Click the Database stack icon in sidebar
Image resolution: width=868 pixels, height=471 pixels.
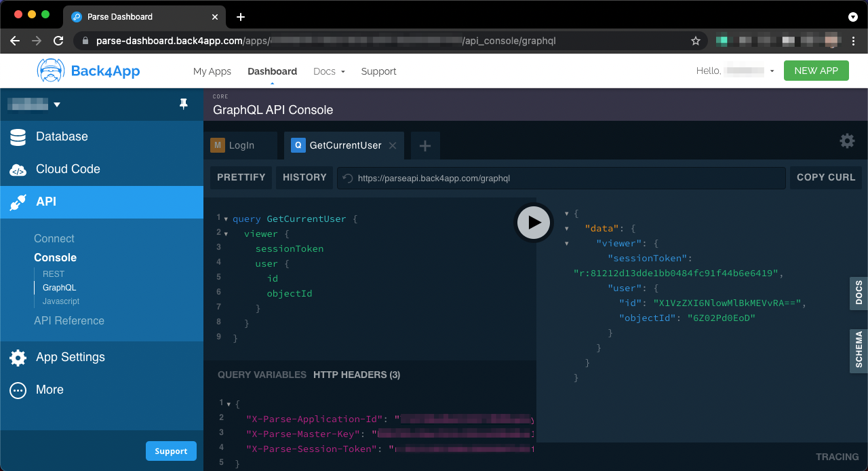click(18, 137)
